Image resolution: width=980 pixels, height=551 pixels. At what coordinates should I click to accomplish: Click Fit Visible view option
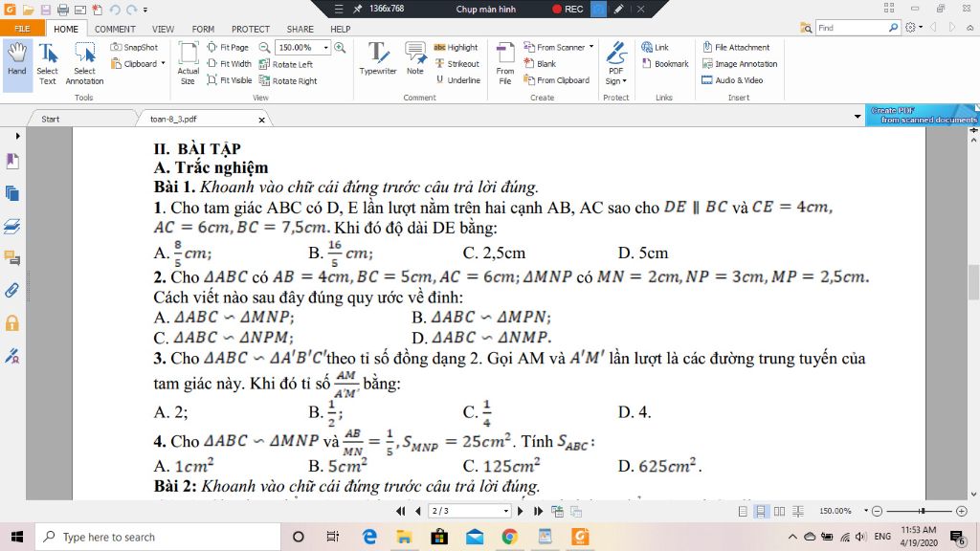point(230,80)
